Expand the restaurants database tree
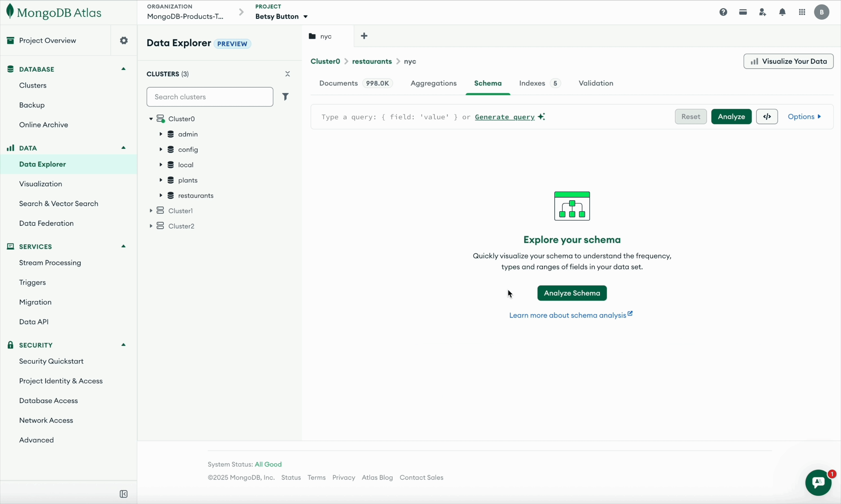The width and height of the screenshot is (841, 504). tap(161, 195)
